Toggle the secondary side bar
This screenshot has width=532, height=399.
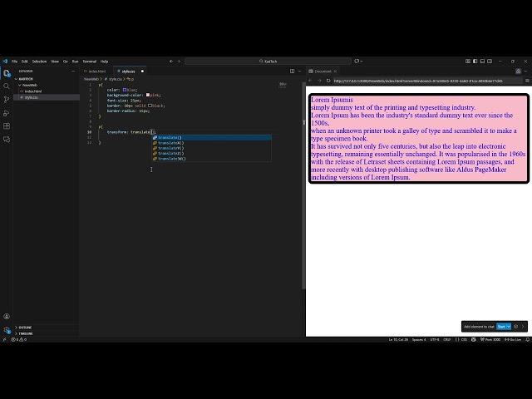(x=490, y=61)
